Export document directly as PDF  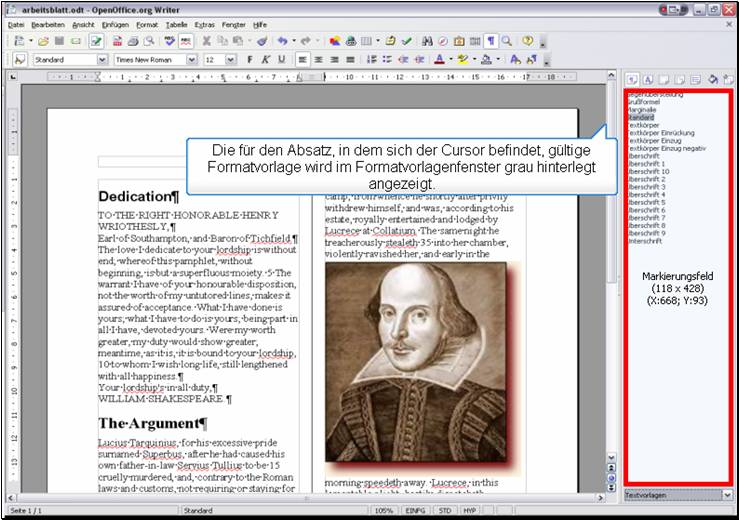pyautogui.click(x=118, y=42)
